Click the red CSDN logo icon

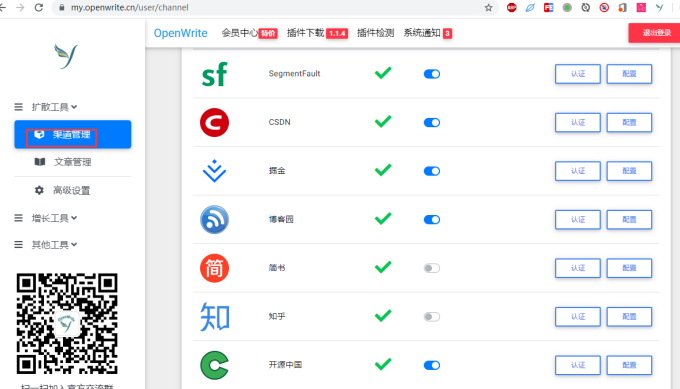pos(214,122)
